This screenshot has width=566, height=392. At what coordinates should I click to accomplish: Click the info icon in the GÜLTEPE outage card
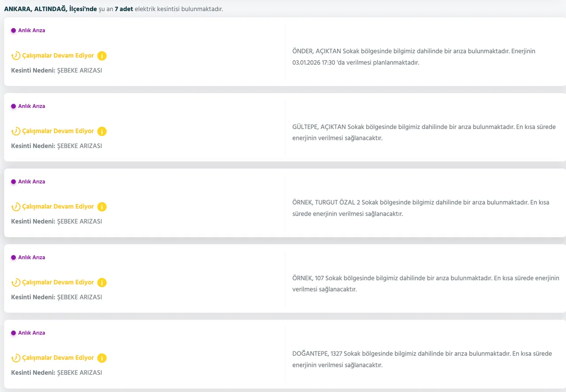102,131
